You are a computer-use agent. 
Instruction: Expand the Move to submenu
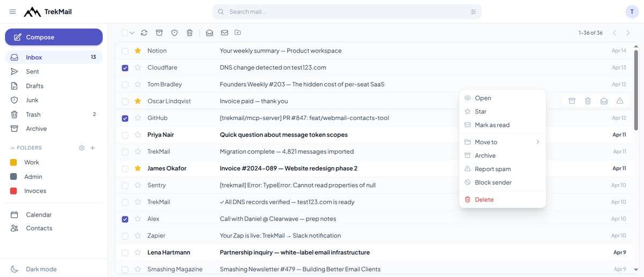[502, 142]
